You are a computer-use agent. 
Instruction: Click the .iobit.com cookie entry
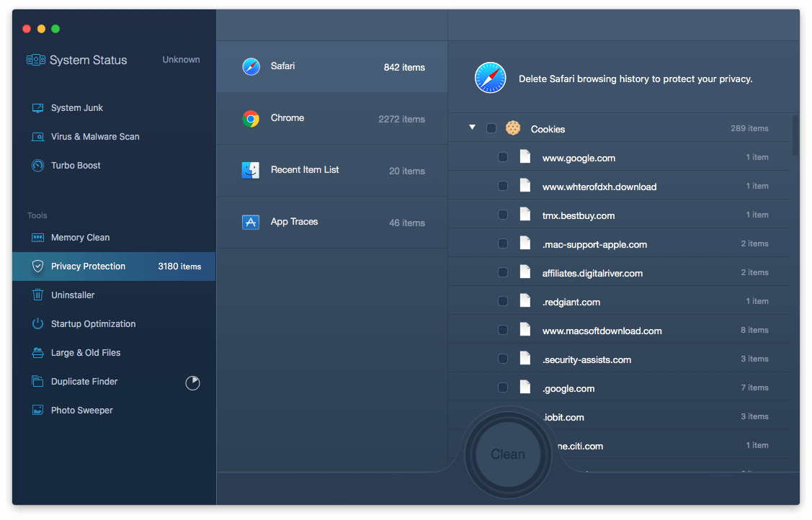coord(564,418)
